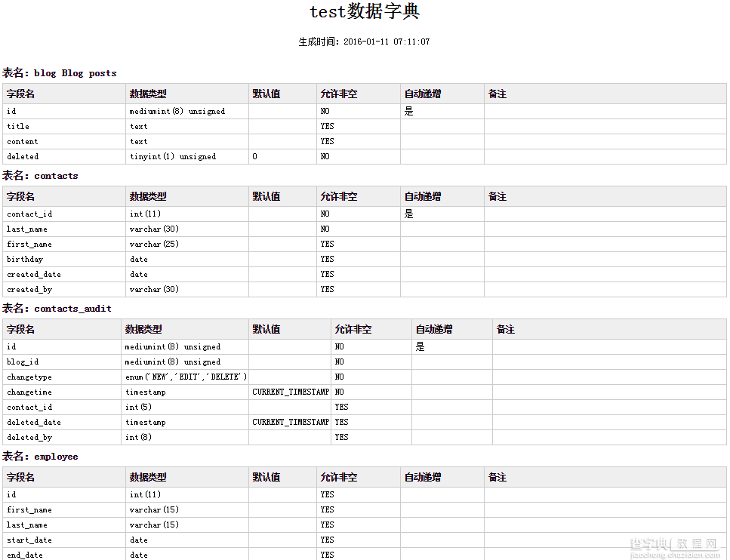Select the 'deleted_date' field cell
This screenshot has height=560, width=730.
pyautogui.click(x=62, y=422)
